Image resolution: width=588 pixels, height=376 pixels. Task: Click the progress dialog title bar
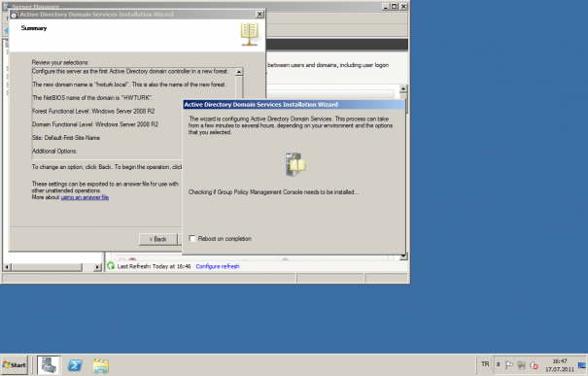pos(294,105)
